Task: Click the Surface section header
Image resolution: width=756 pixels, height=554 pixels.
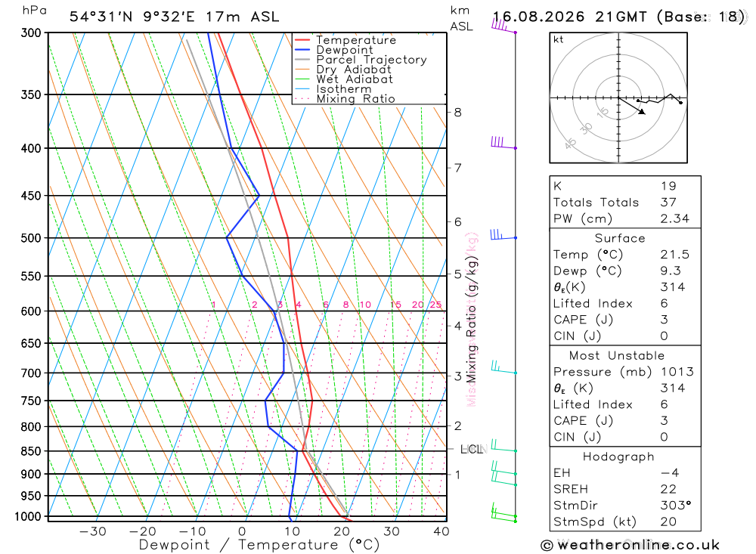Action: click(620, 239)
